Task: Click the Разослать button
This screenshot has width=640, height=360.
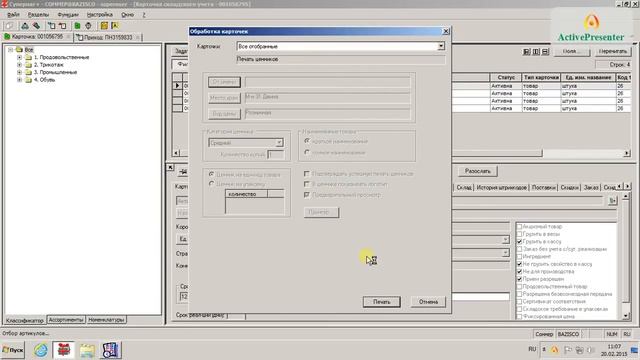Action: [477, 171]
